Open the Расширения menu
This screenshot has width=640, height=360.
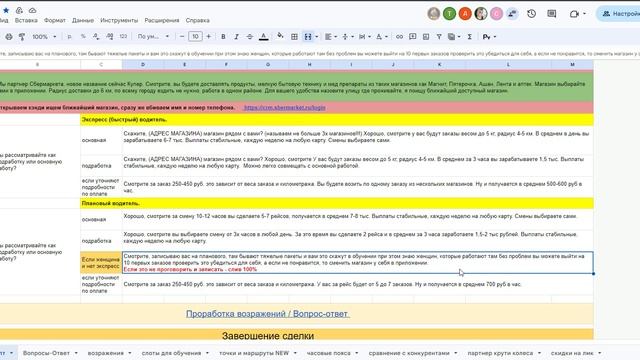pos(162,20)
